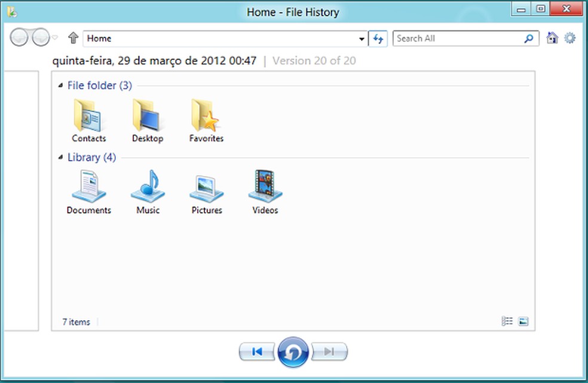Image resolution: width=588 pixels, height=383 pixels.
Task: Click the 'Version 20 of 20' label
Action: tap(314, 61)
